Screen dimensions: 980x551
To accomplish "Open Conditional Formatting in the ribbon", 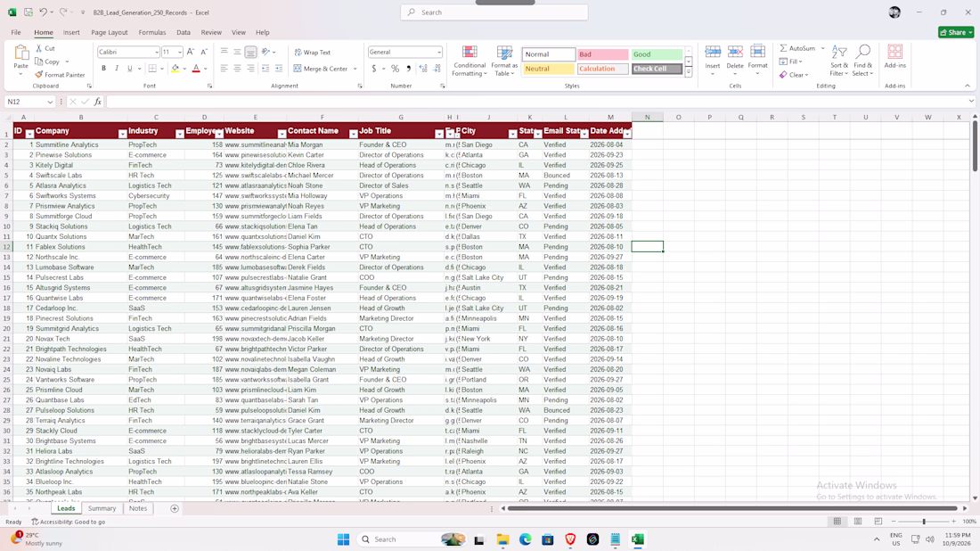I will tap(470, 61).
